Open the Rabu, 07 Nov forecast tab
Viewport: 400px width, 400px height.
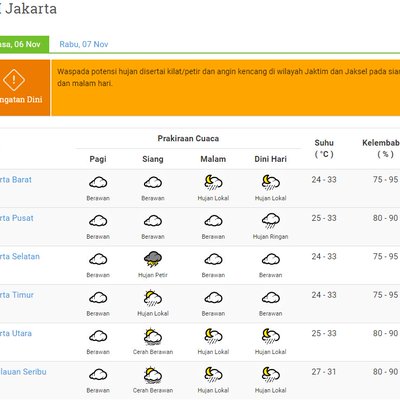pos(84,44)
